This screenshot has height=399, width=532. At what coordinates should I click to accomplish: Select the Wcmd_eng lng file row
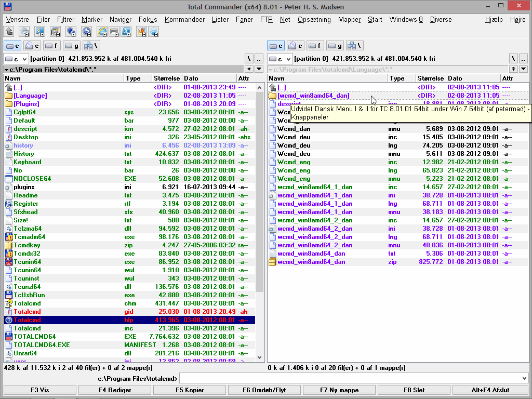(397, 170)
